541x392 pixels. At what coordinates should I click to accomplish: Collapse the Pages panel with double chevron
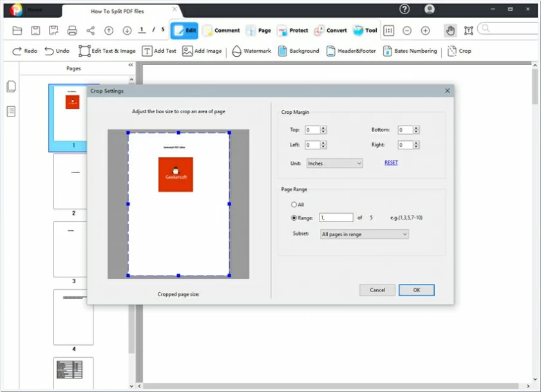point(130,64)
